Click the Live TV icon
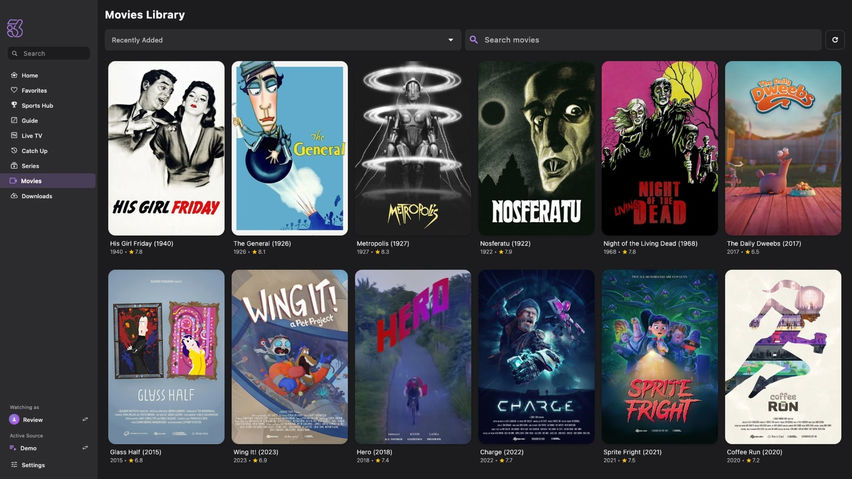852x479 pixels. pyautogui.click(x=14, y=135)
